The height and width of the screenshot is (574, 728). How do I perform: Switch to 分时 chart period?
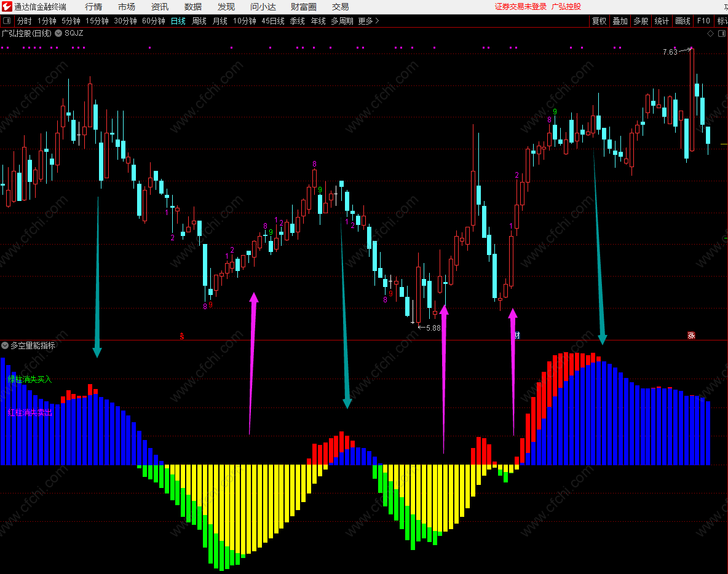coord(24,21)
